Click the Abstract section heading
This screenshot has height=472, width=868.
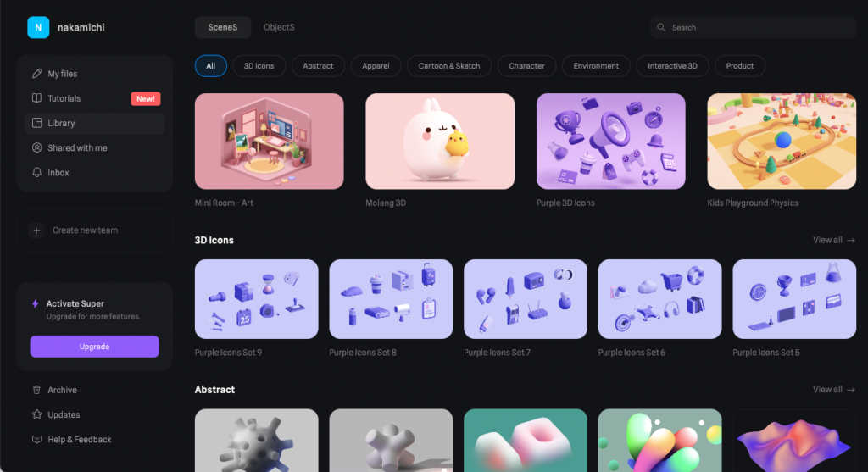tap(214, 390)
